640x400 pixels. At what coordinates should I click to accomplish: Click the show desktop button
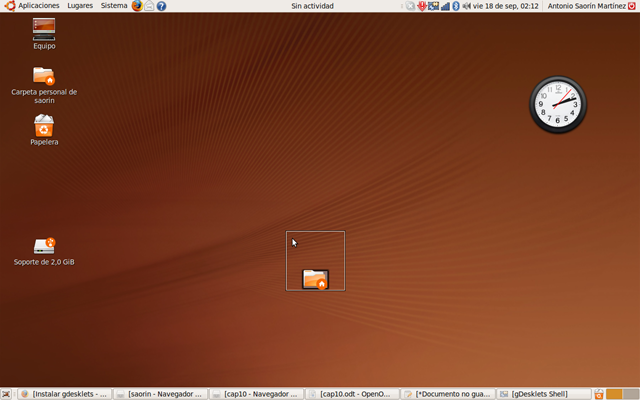(7, 394)
